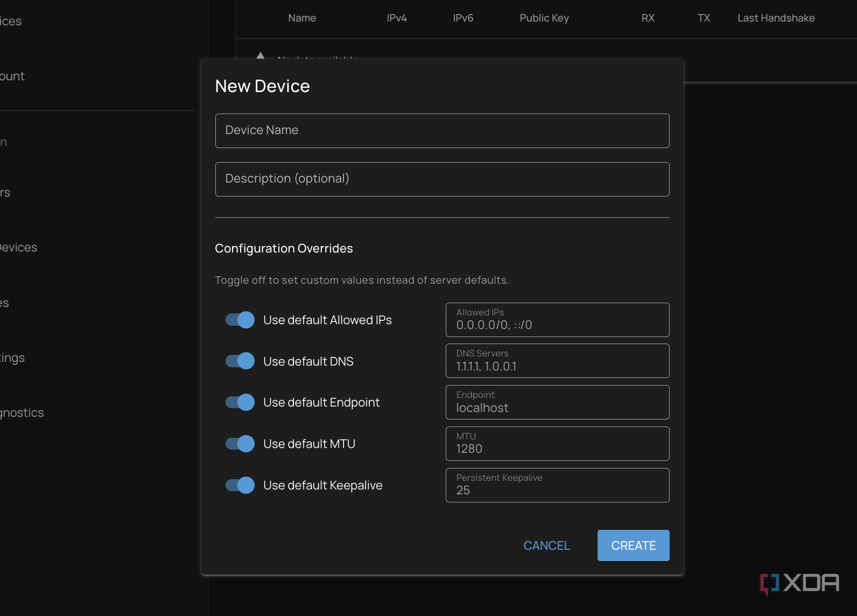Image resolution: width=857 pixels, height=616 pixels.
Task: Open Settings in the sidebar
Action: 12,358
